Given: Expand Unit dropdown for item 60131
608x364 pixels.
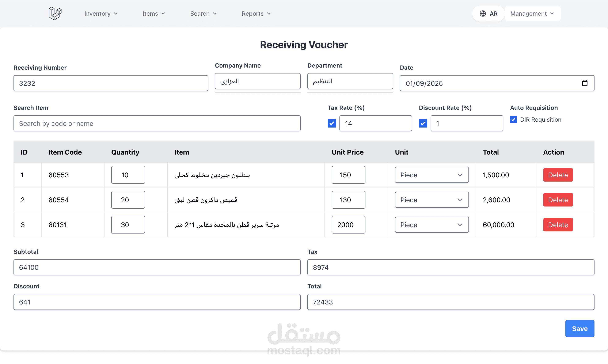Looking at the screenshot, I should [x=432, y=225].
